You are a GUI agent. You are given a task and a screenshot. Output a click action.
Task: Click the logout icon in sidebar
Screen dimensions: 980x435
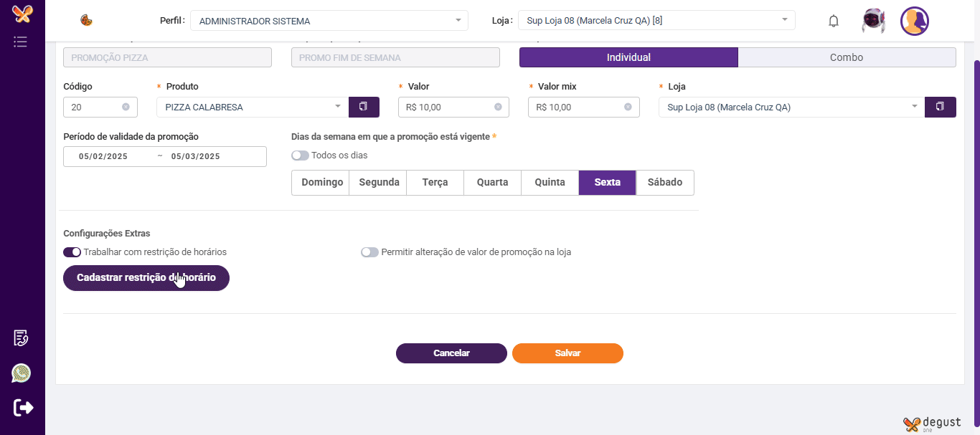[23, 407]
